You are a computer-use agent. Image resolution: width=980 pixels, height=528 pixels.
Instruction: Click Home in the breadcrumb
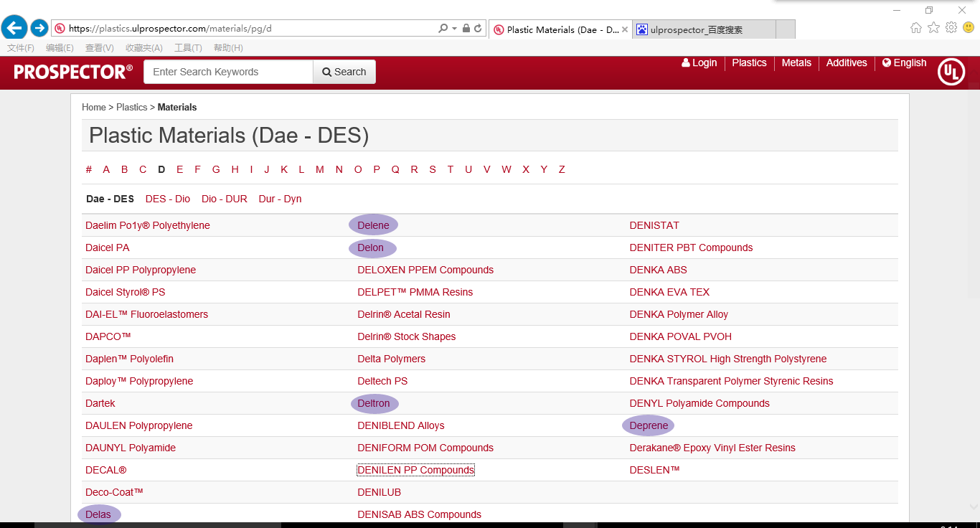tap(94, 107)
